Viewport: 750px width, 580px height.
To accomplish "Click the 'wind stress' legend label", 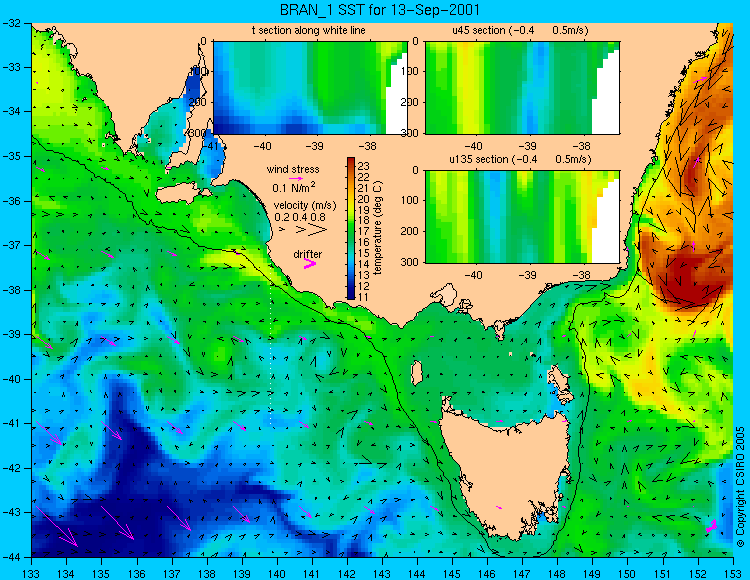I will click(x=293, y=169).
